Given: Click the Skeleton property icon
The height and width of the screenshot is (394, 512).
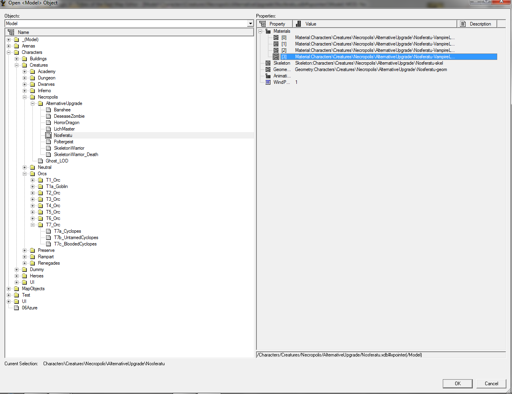Looking at the screenshot, I should pyautogui.click(x=268, y=63).
